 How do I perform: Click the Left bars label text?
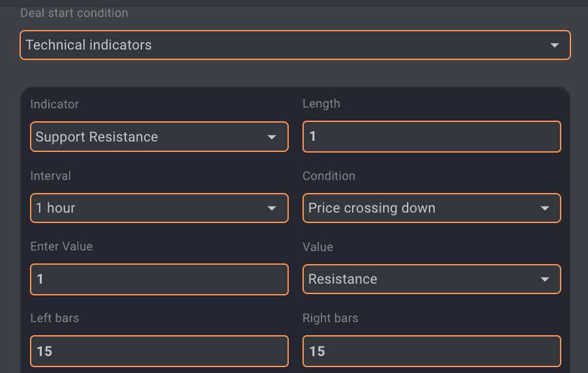pyautogui.click(x=55, y=318)
